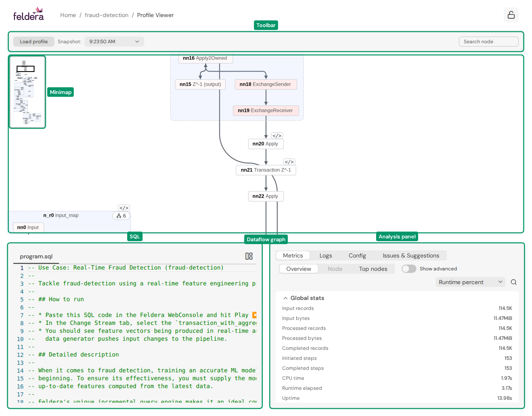Image resolution: width=532 pixels, height=416 pixels.
Task: Select node nn18 ExchangeSender
Action: pyautogui.click(x=266, y=84)
